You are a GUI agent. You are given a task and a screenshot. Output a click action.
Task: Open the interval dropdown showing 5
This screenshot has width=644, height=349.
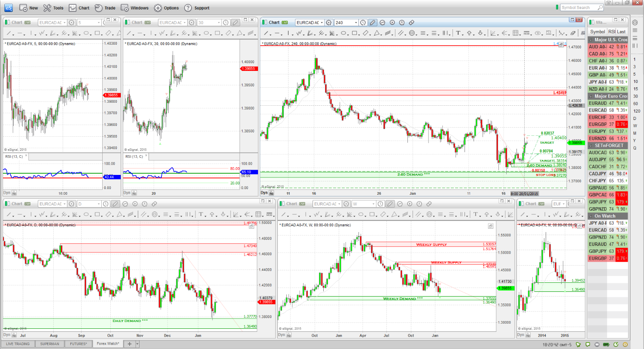[x=99, y=22]
